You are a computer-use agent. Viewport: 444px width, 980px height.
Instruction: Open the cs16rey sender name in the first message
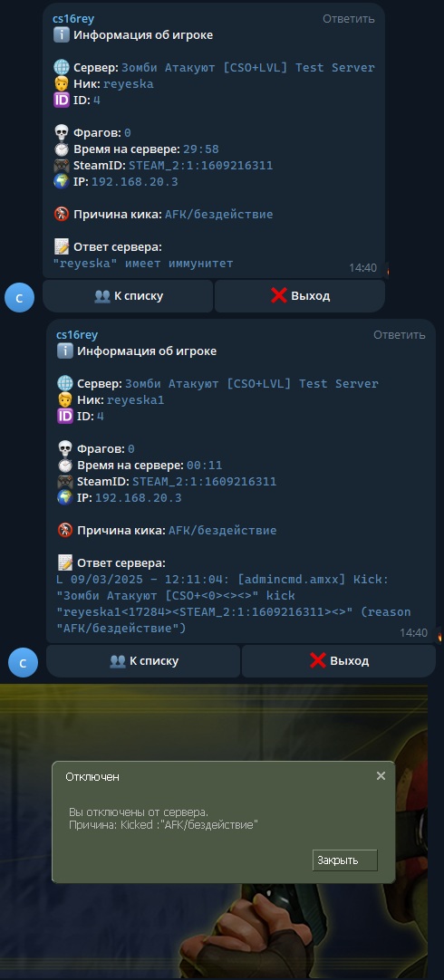pyautogui.click(x=73, y=19)
